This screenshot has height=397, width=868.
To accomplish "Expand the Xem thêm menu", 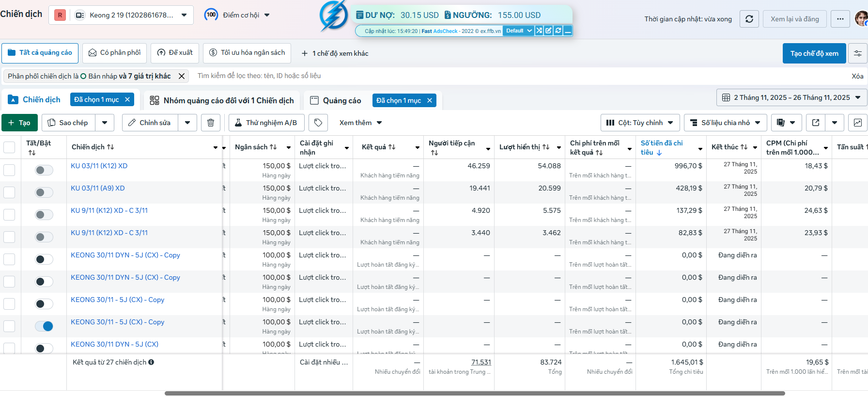I will click(x=361, y=123).
